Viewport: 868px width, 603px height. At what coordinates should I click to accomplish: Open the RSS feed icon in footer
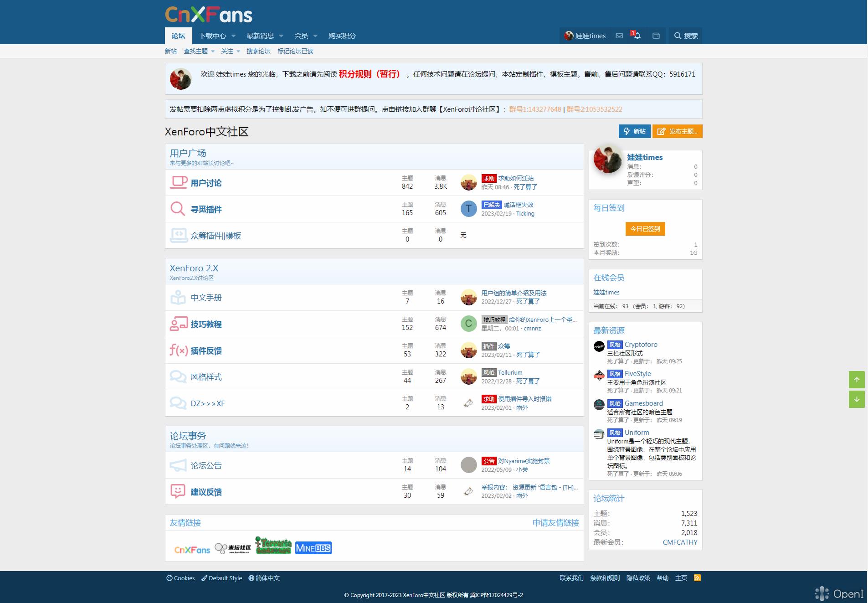click(697, 577)
